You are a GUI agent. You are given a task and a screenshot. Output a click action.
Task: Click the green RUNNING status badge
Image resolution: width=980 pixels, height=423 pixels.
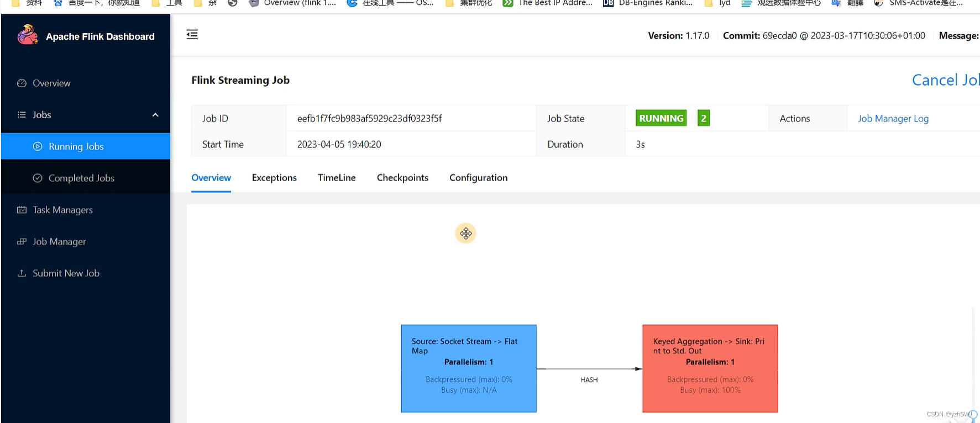pos(661,118)
